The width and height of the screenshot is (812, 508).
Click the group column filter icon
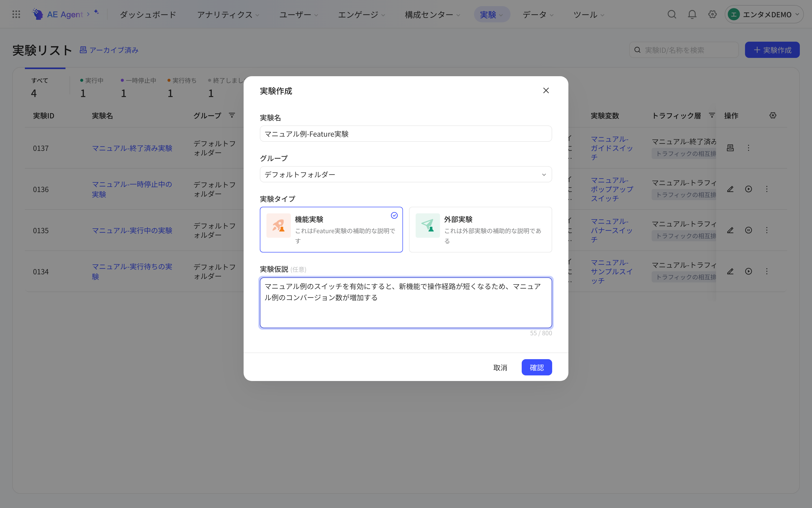pos(231,115)
